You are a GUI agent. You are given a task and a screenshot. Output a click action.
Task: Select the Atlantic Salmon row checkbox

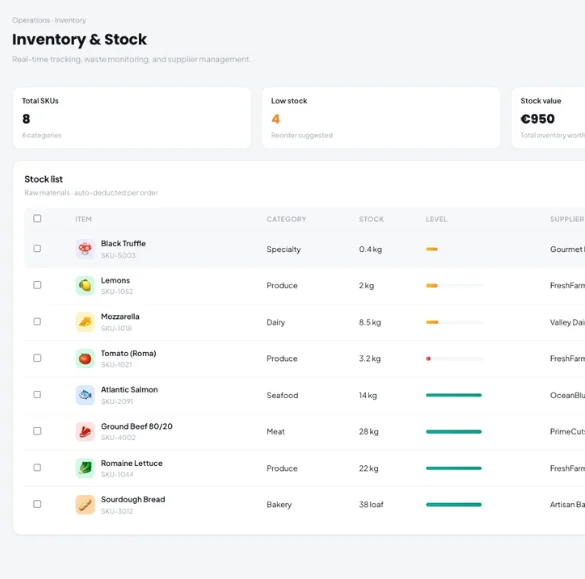pos(37,394)
